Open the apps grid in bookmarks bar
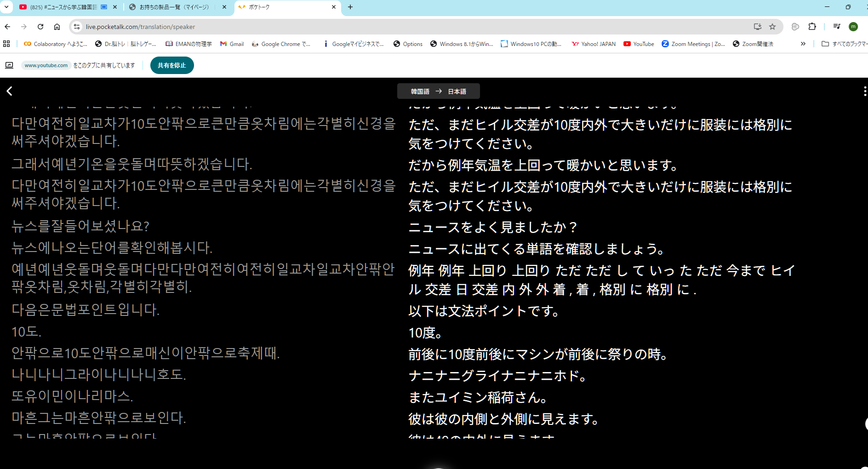The height and width of the screenshot is (469, 868). pyautogui.click(x=6, y=44)
